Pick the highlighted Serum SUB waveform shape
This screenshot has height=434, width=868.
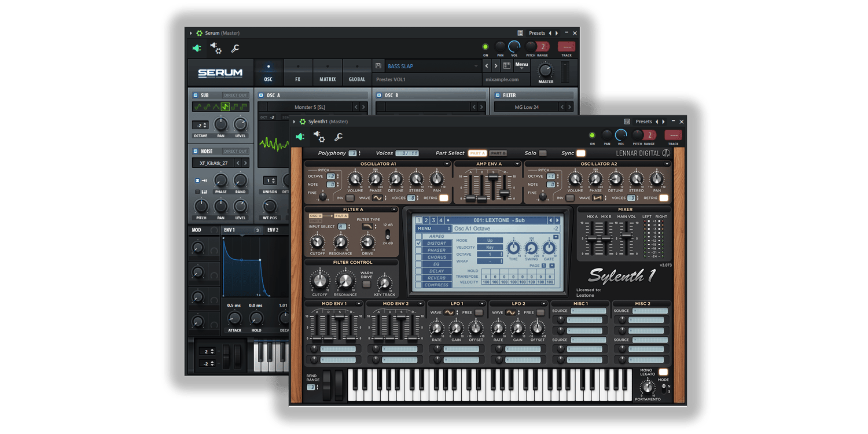(225, 107)
